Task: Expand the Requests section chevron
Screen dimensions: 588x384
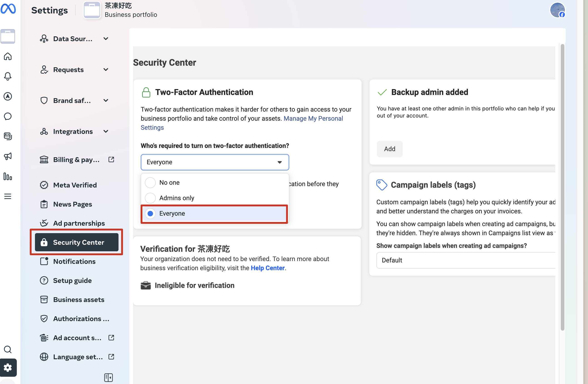Action: click(x=106, y=70)
